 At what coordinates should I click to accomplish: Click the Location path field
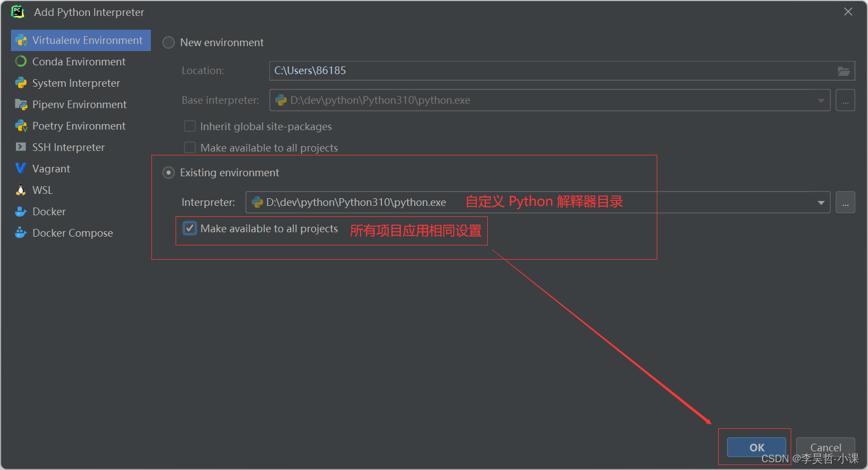coord(562,71)
